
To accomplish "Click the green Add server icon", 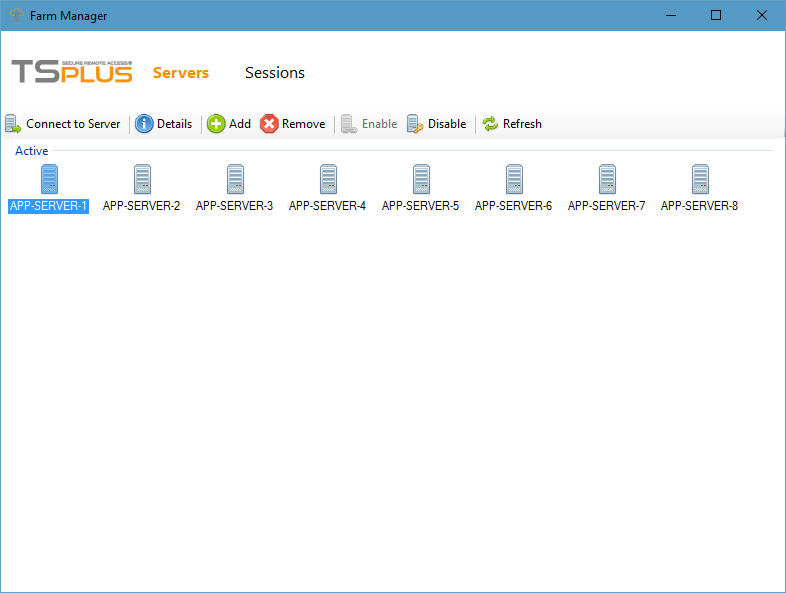I will point(216,124).
